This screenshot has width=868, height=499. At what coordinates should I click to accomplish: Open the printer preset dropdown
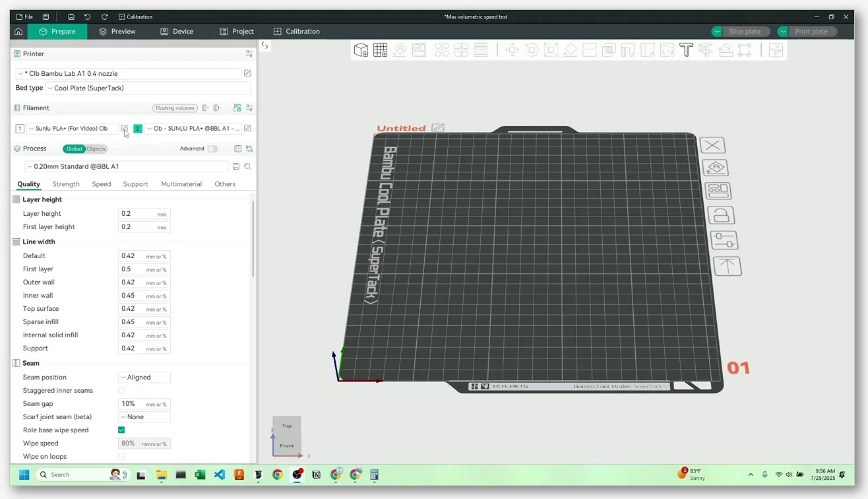coord(129,73)
